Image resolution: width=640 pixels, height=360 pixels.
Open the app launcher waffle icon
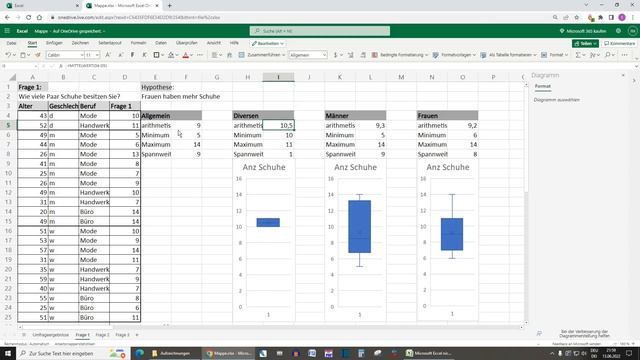(x=7, y=31)
